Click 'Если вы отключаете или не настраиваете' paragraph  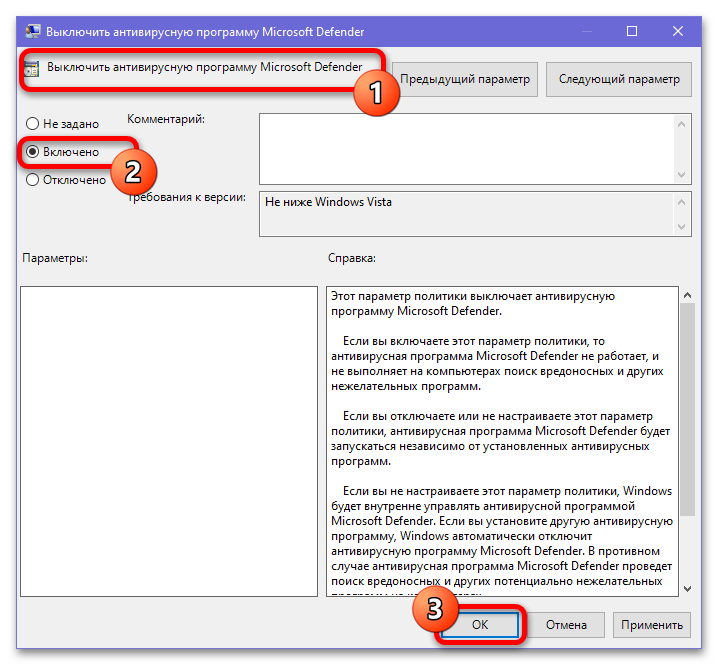tap(500, 439)
